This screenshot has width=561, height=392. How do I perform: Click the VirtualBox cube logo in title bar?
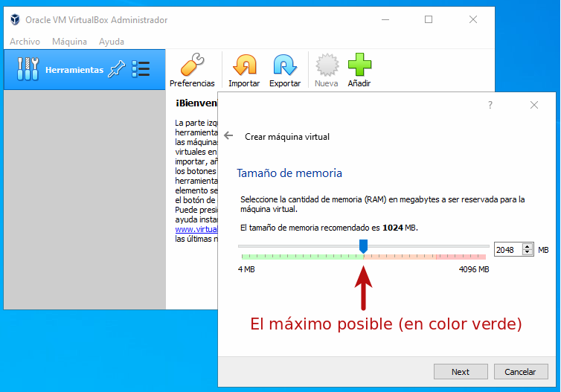click(x=15, y=19)
